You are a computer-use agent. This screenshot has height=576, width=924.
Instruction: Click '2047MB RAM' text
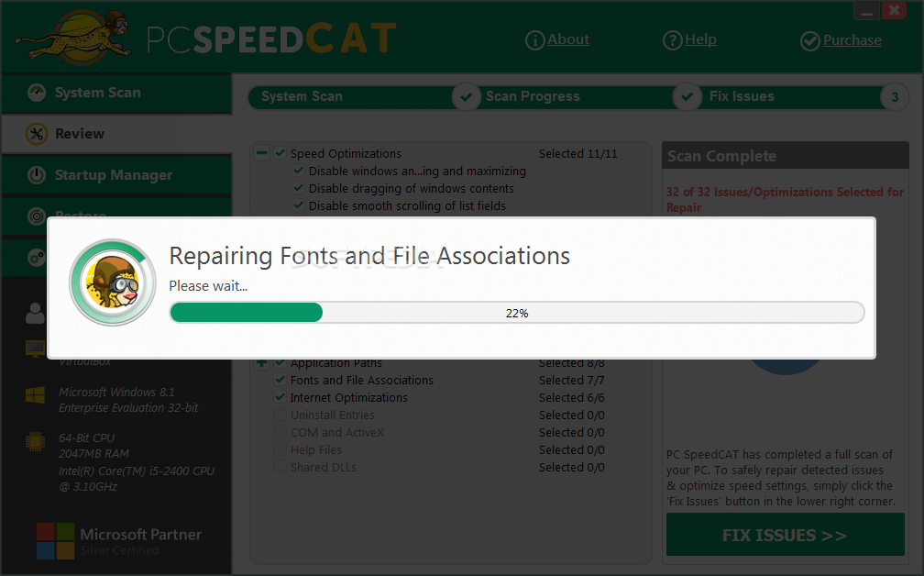pyautogui.click(x=93, y=453)
